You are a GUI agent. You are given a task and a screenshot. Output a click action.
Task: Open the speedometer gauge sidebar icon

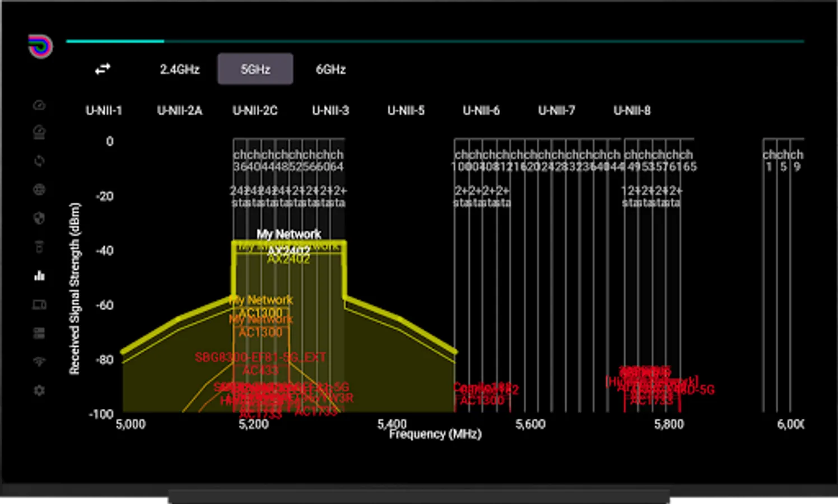(x=39, y=105)
